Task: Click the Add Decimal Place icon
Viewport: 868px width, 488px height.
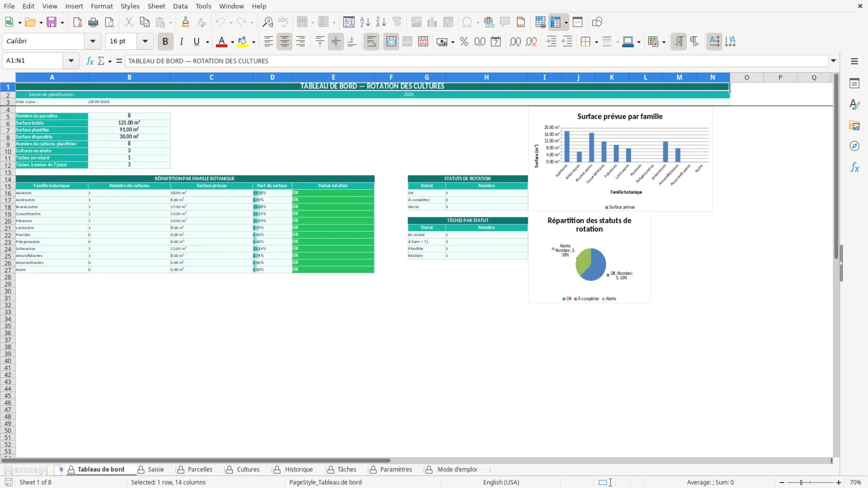Action: pos(515,41)
